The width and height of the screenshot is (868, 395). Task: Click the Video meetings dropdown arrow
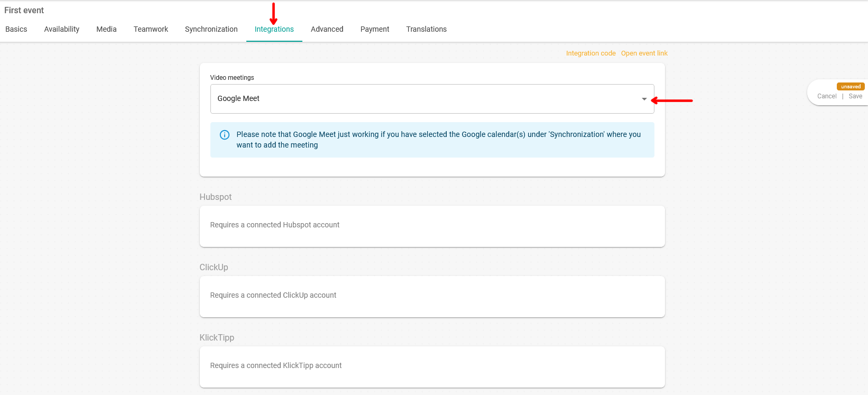[644, 99]
